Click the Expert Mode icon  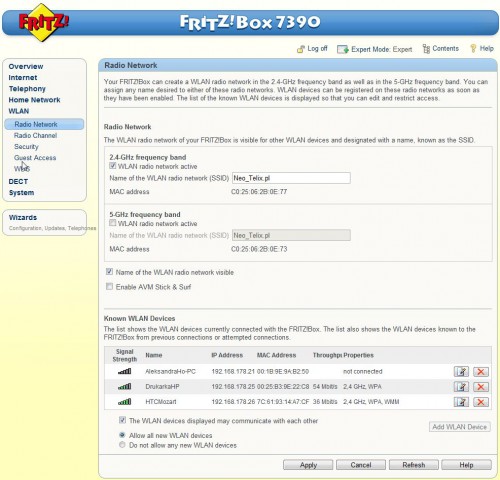(x=343, y=49)
